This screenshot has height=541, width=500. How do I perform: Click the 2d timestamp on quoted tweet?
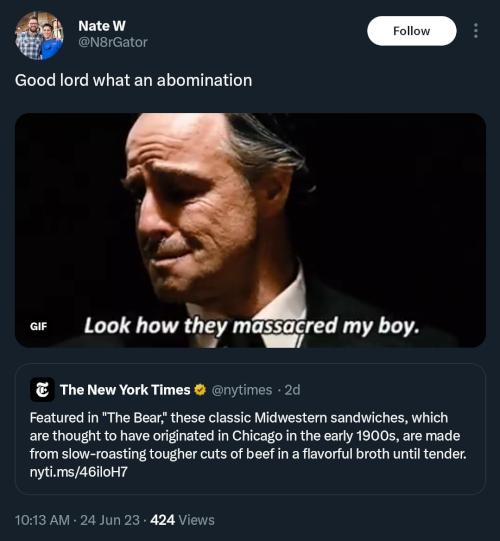[x=292, y=390]
